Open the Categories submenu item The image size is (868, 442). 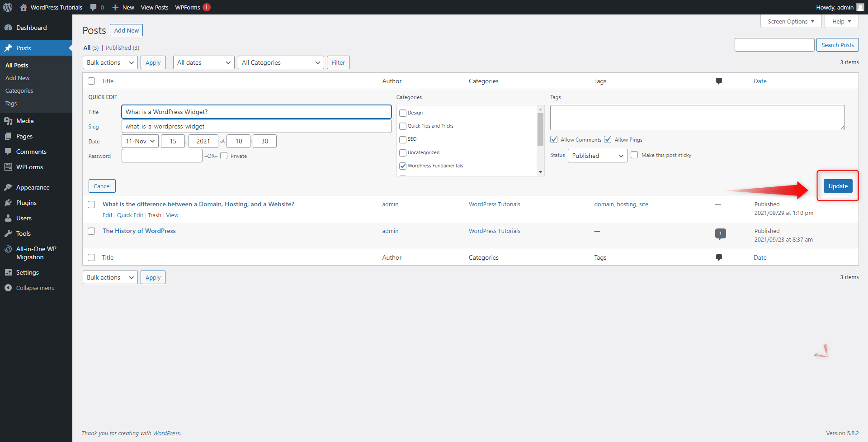coord(19,90)
